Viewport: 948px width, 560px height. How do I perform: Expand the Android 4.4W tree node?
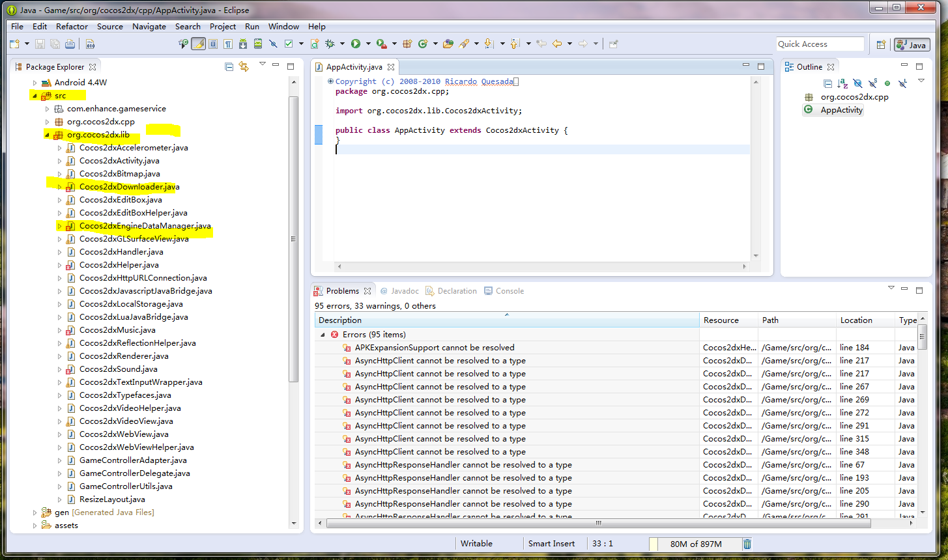pyautogui.click(x=35, y=83)
